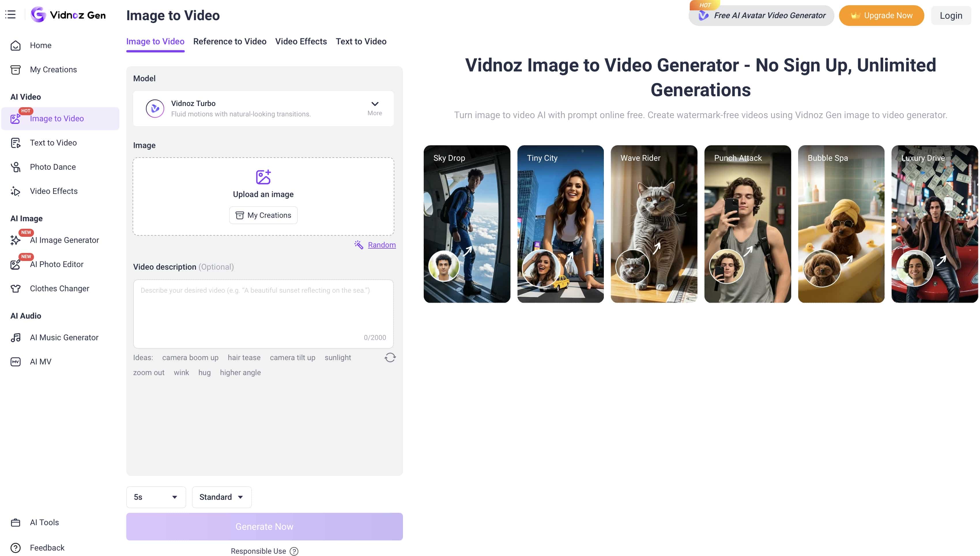Open My Creations in the sidebar
980x556 pixels.
[x=60, y=69]
